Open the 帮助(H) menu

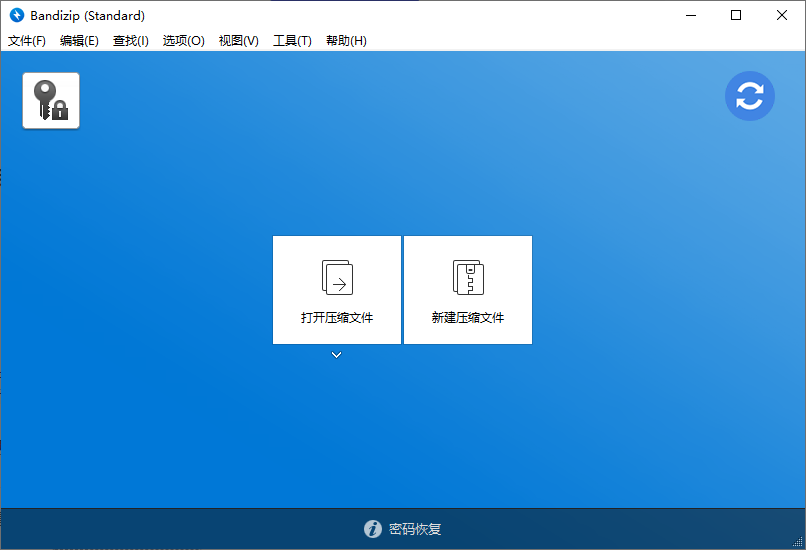(x=346, y=41)
